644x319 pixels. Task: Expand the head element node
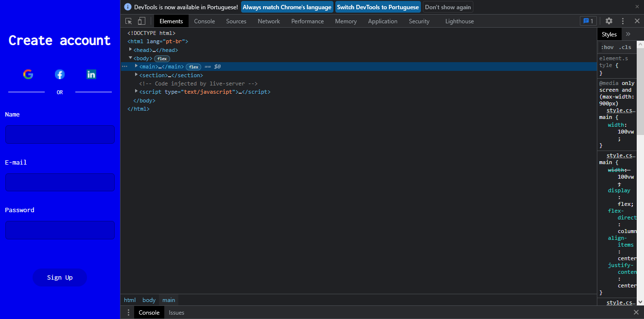[130, 50]
